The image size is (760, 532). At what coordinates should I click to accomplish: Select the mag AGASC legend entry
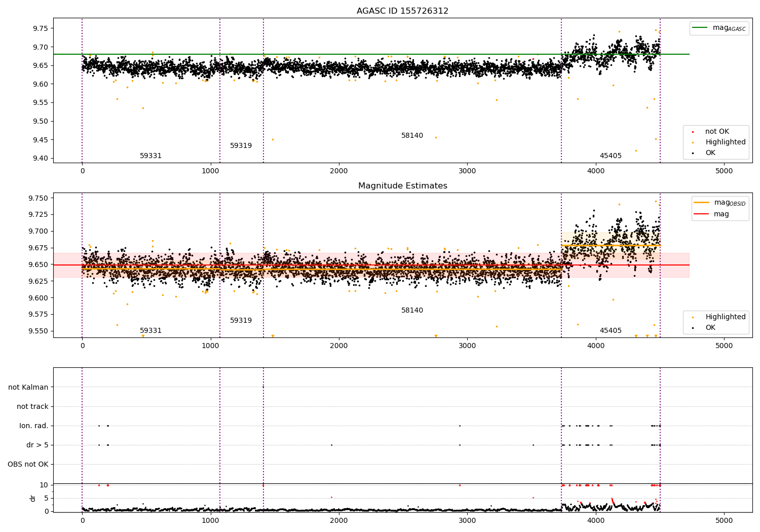[719, 28]
